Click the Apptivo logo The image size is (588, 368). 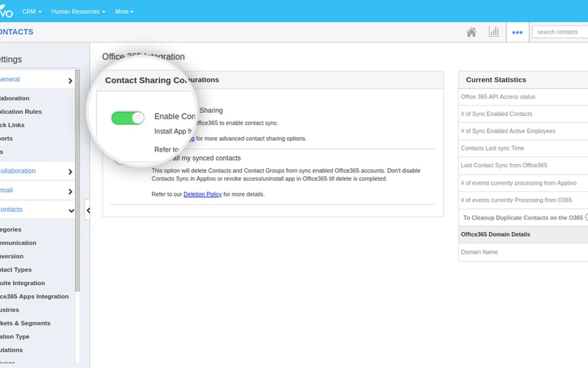[6, 11]
